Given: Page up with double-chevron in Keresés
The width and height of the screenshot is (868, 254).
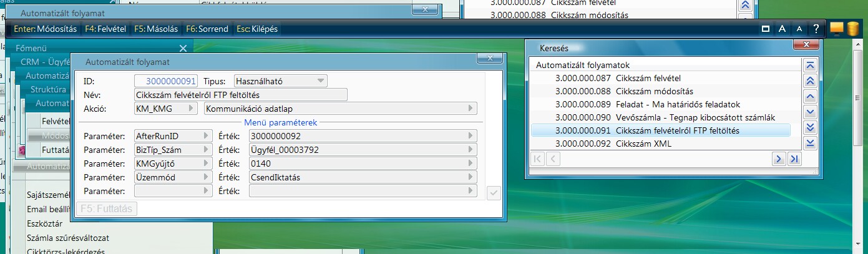Looking at the screenshot, I should (x=811, y=81).
